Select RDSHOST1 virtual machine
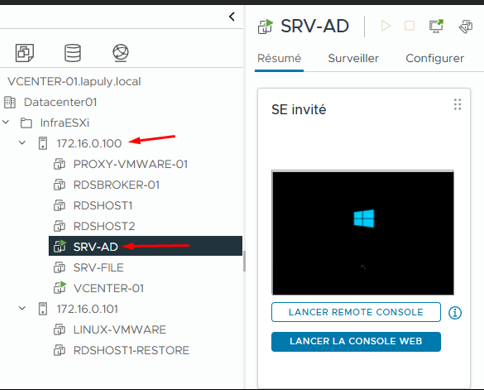484x390 pixels. pos(103,205)
